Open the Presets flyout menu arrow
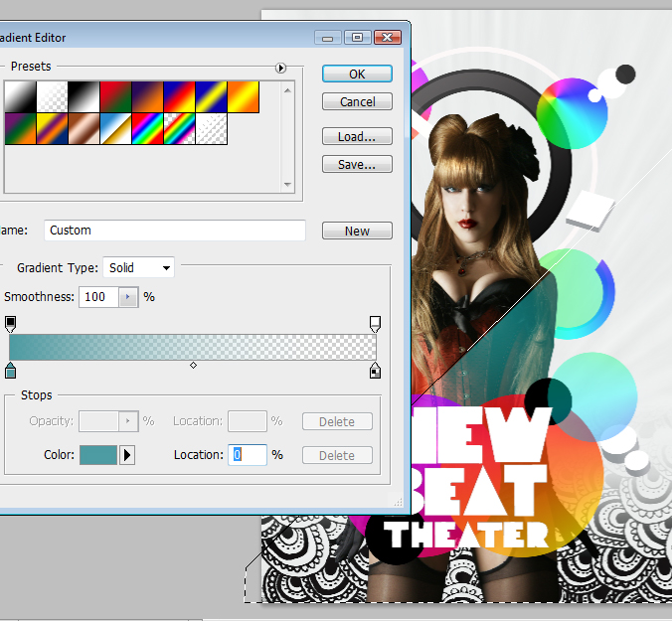This screenshot has height=621, width=672. tap(280, 68)
